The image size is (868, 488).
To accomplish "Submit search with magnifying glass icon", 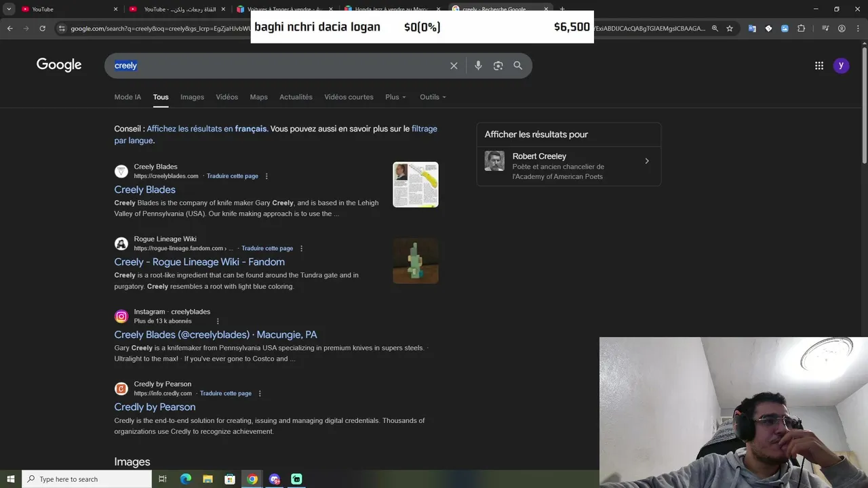I will [x=518, y=66].
